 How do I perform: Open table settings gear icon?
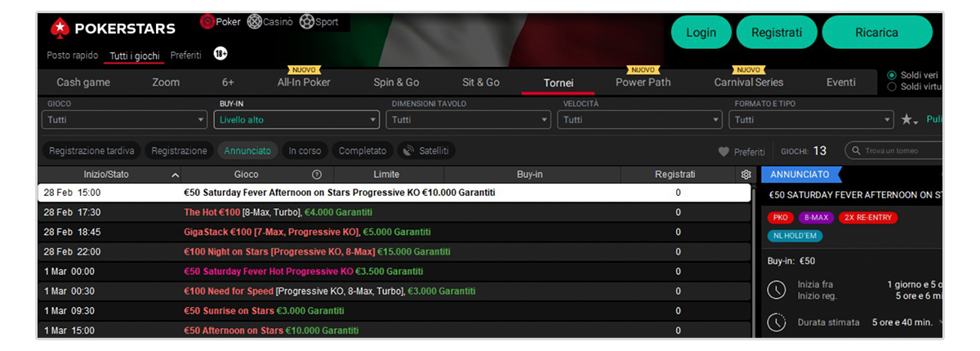745,175
